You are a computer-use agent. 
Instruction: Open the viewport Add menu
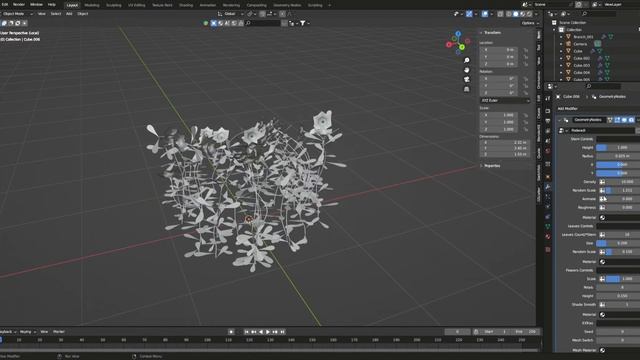[x=69, y=14]
